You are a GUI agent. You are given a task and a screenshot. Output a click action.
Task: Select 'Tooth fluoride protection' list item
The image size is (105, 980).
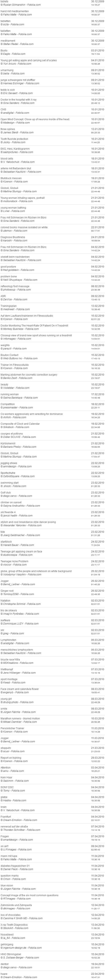coord(14,139)
